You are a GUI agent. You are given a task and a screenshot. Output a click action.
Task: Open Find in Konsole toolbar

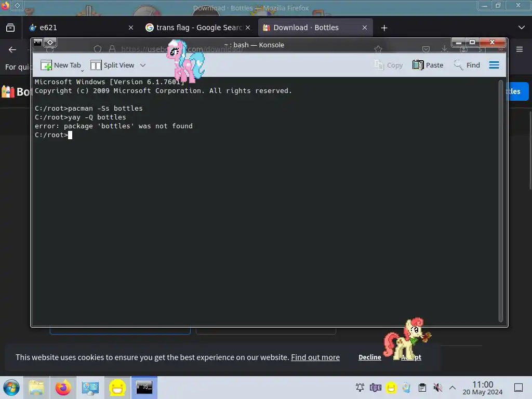pyautogui.click(x=467, y=65)
